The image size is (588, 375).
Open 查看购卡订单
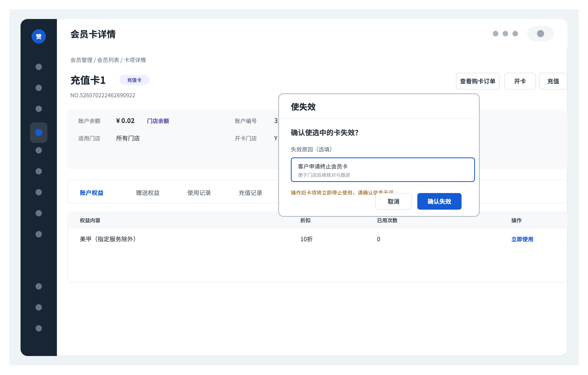[x=478, y=81]
